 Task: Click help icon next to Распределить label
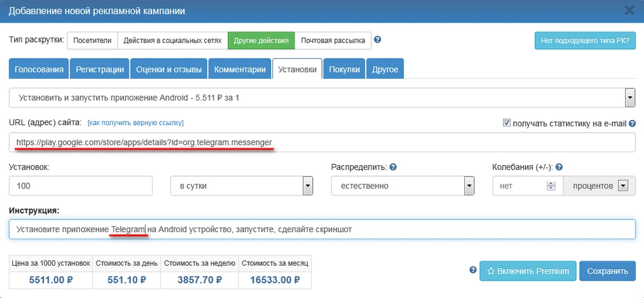coord(393,167)
